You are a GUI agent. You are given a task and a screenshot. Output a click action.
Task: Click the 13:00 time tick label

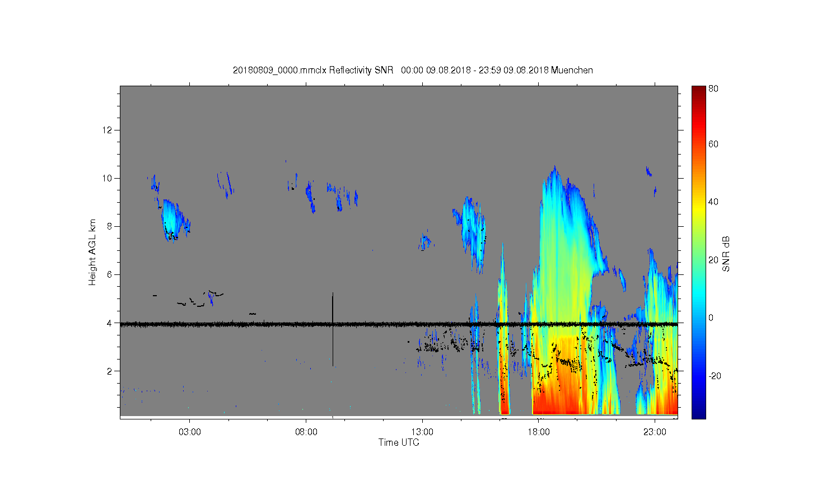pos(422,432)
